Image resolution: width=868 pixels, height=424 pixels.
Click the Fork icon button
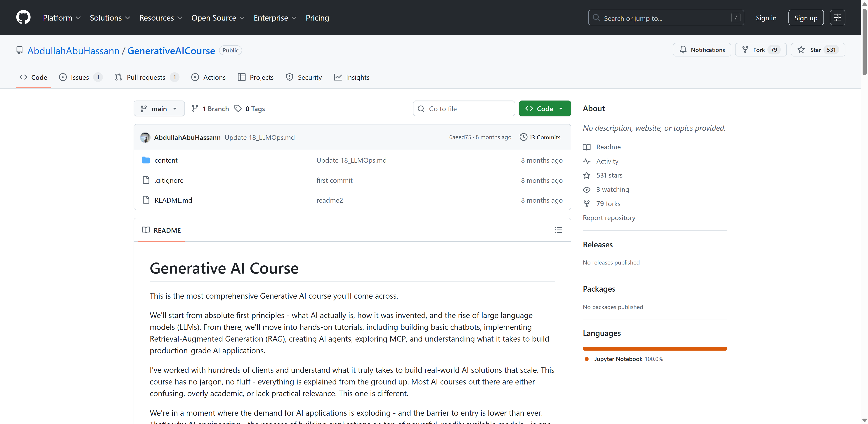[745, 50]
